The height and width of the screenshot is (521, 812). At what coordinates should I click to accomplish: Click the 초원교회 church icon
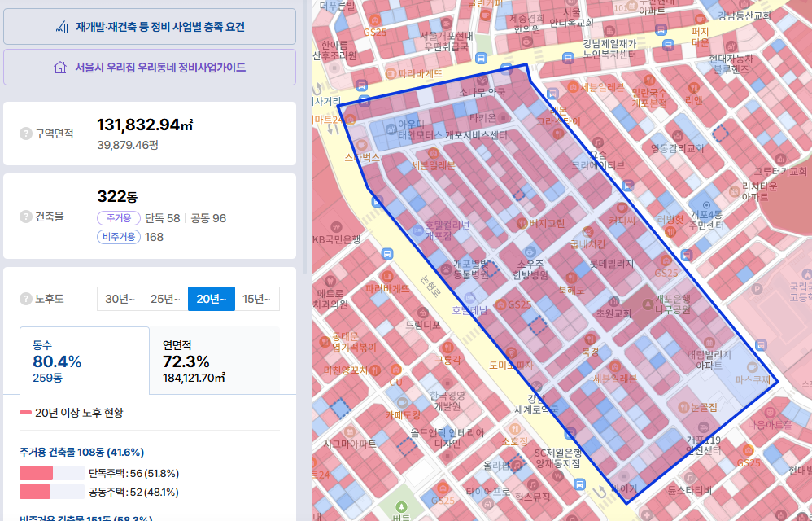coord(613,301)
